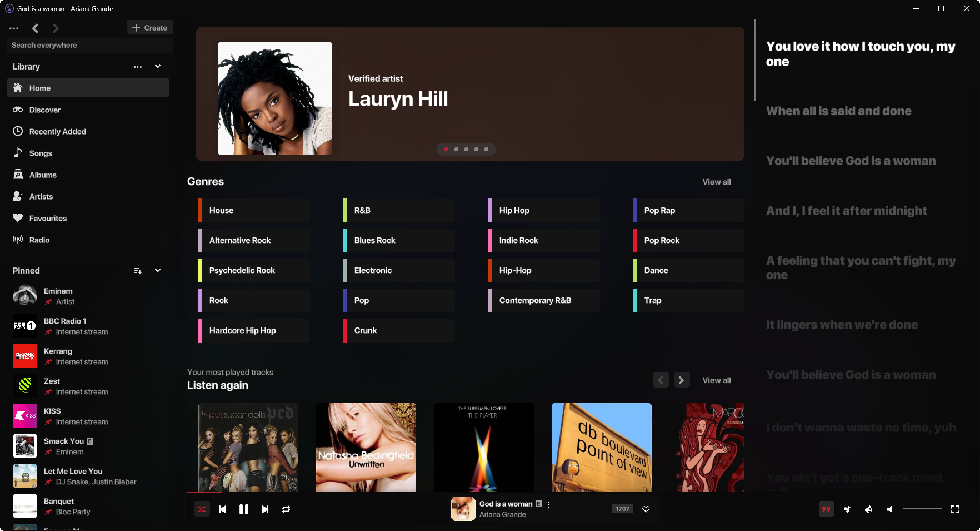Toggle the lyrics panel quote icon
The width and height of the screenshot is (980, 531).
(x=826, y=509)
